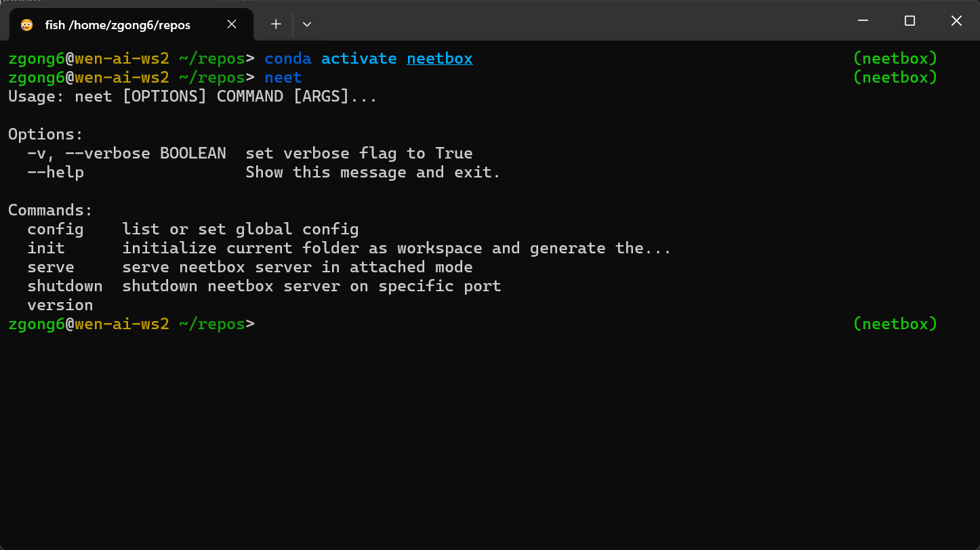Close the fish /home/zgong6/repos tab

click(232, 24)
